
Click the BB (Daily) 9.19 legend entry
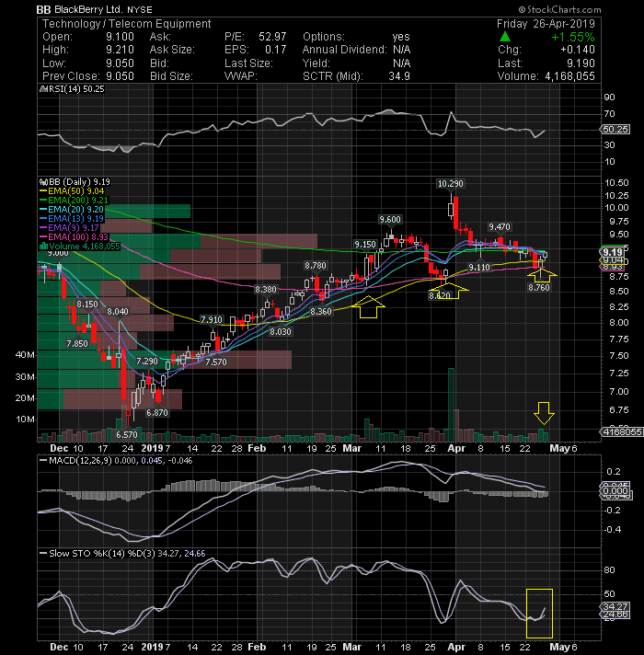coord(77,182)
